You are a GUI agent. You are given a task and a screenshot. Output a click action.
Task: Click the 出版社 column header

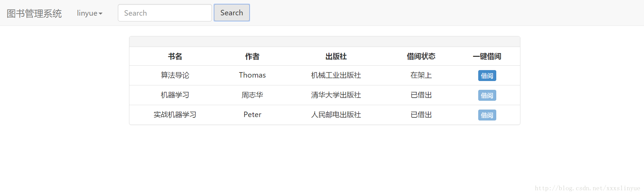click(336, 56)
